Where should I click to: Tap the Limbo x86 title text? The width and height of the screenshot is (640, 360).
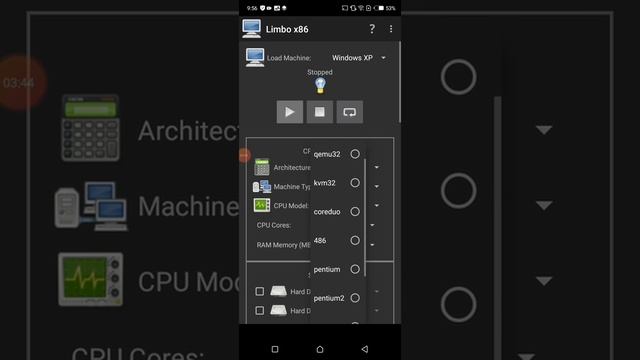tap(287, 29)
